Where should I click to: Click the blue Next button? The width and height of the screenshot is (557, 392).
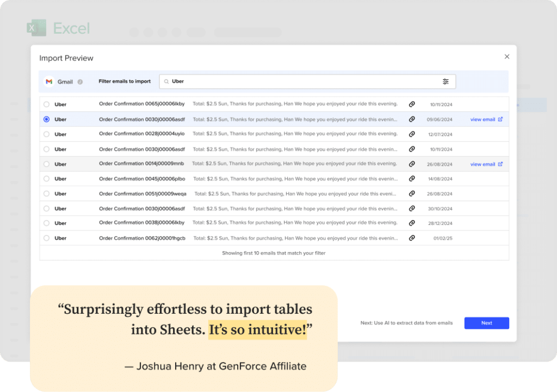pyautogui.click(x=486, y=323)
